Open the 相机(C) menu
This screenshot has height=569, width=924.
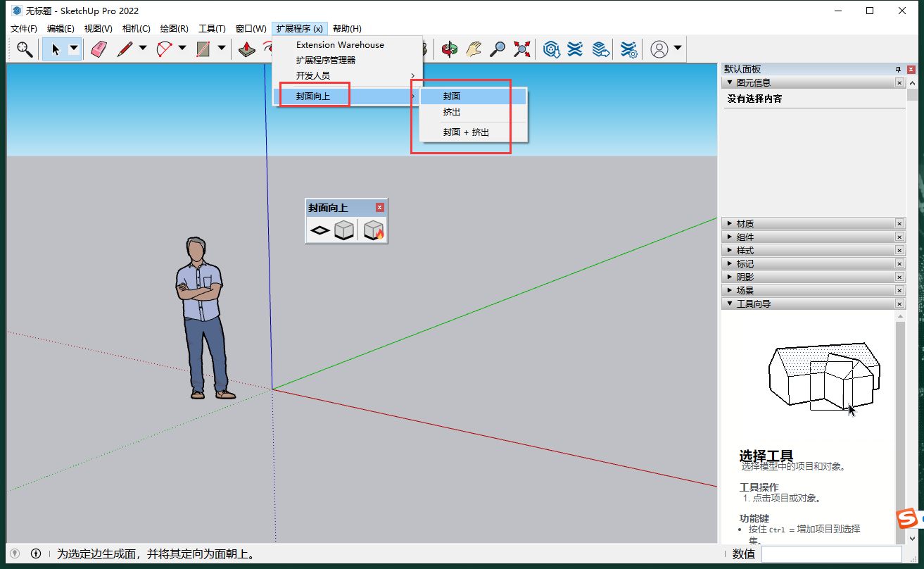click(x=136, y=29)
